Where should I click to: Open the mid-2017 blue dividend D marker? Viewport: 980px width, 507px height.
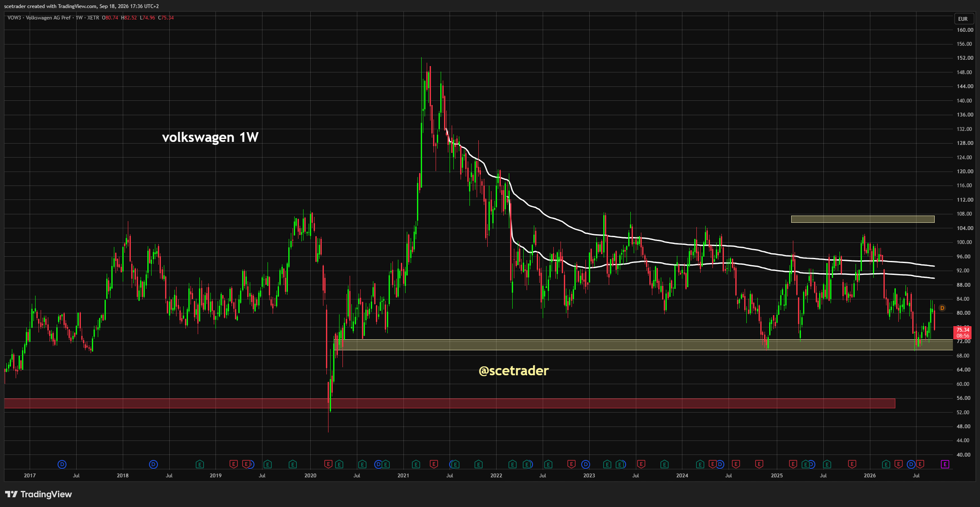point(62,464)
